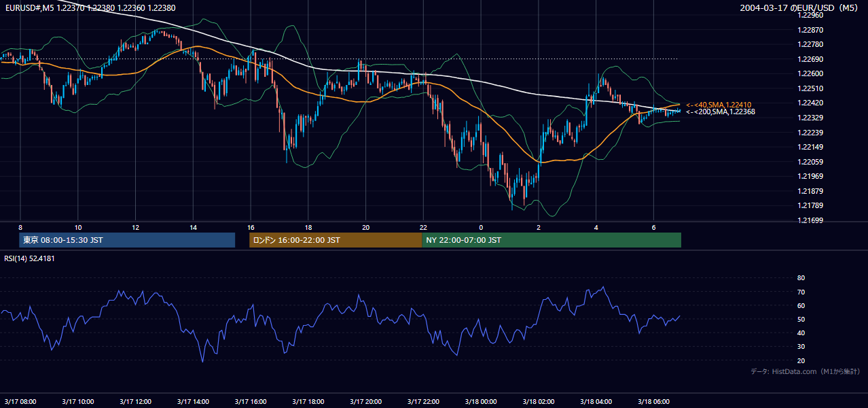
Task: Click the 3/17 14:00 date label
Action: click(x=193, y=401)
